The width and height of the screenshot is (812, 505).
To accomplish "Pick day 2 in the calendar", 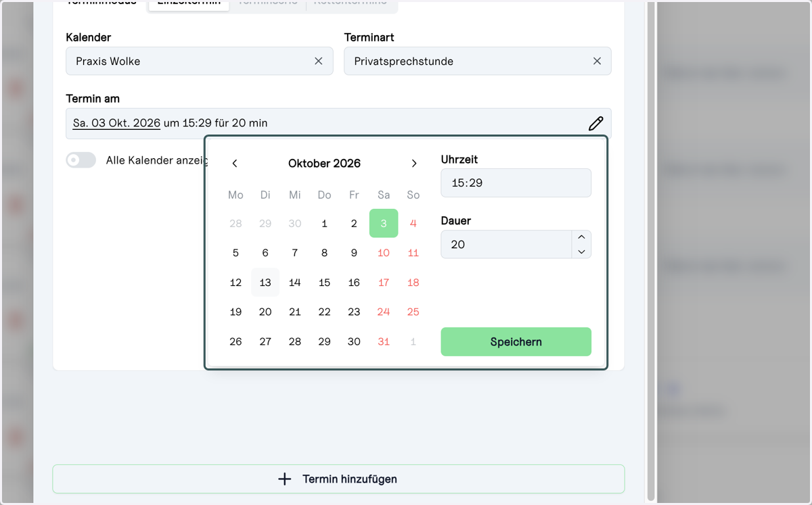I will click(x=354, y=223).
